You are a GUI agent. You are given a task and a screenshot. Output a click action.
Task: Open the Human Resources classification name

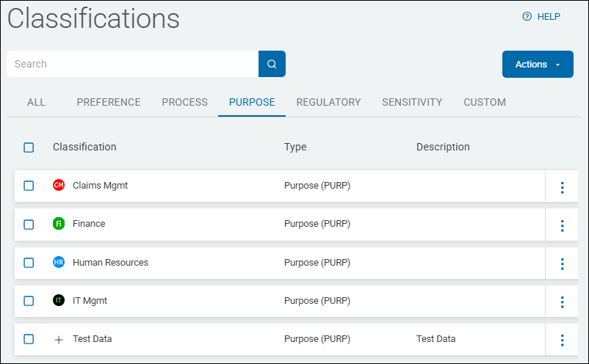(x=110, y=263)
